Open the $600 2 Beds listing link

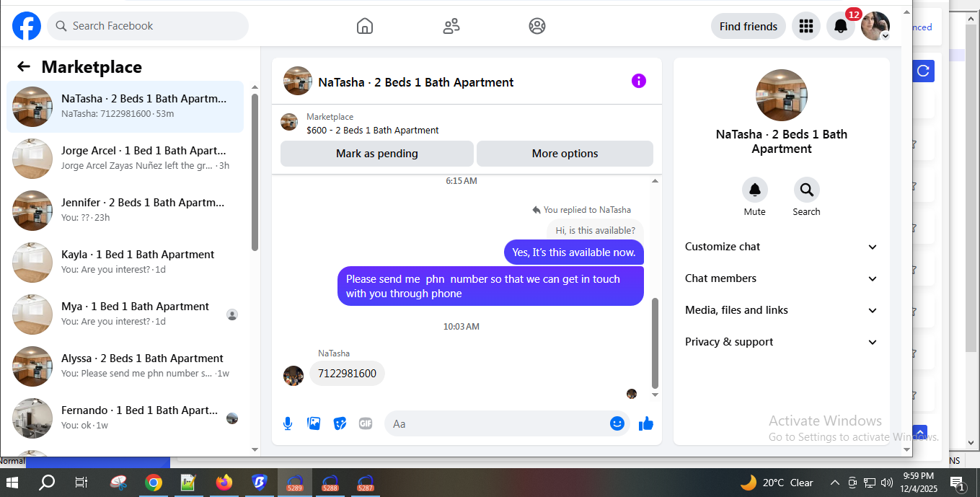[x=372, y=131]
